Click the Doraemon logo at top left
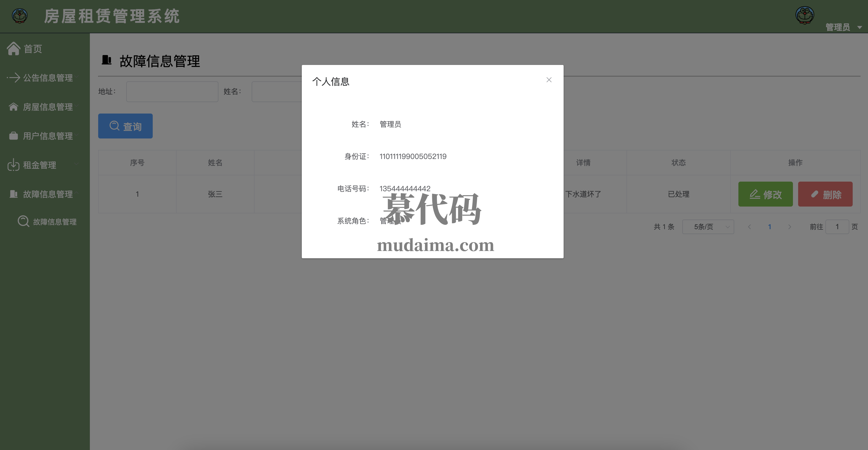 tap(19, 16)
